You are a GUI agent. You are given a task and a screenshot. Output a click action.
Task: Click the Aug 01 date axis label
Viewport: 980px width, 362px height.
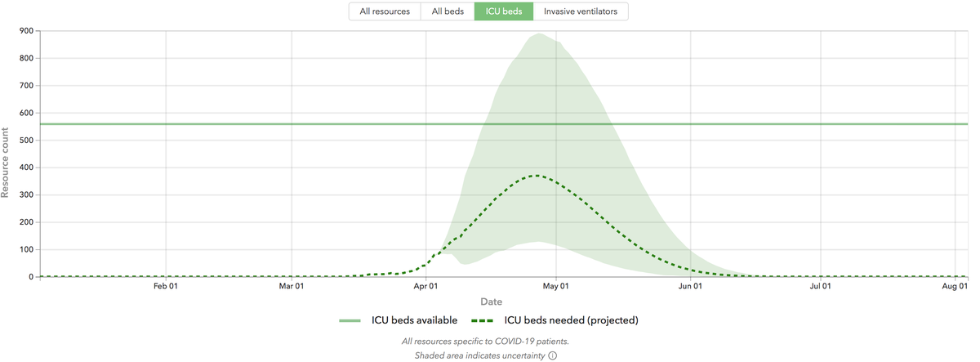tap(954, 286)
